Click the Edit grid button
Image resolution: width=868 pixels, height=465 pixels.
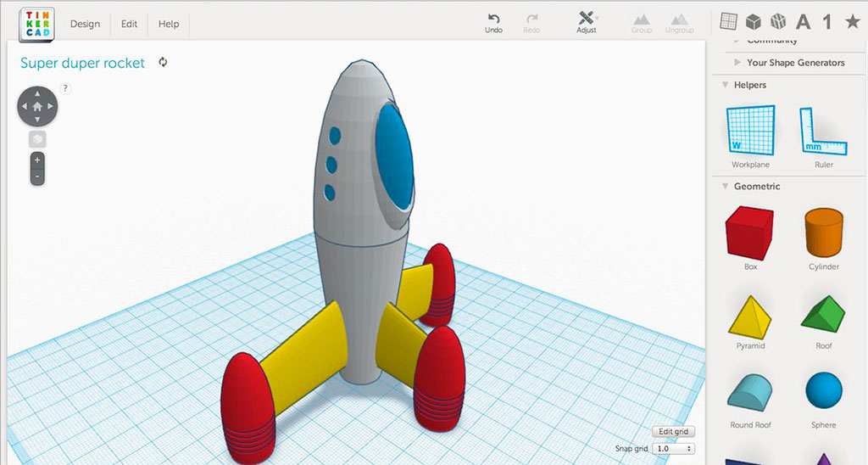click(673, 431)
